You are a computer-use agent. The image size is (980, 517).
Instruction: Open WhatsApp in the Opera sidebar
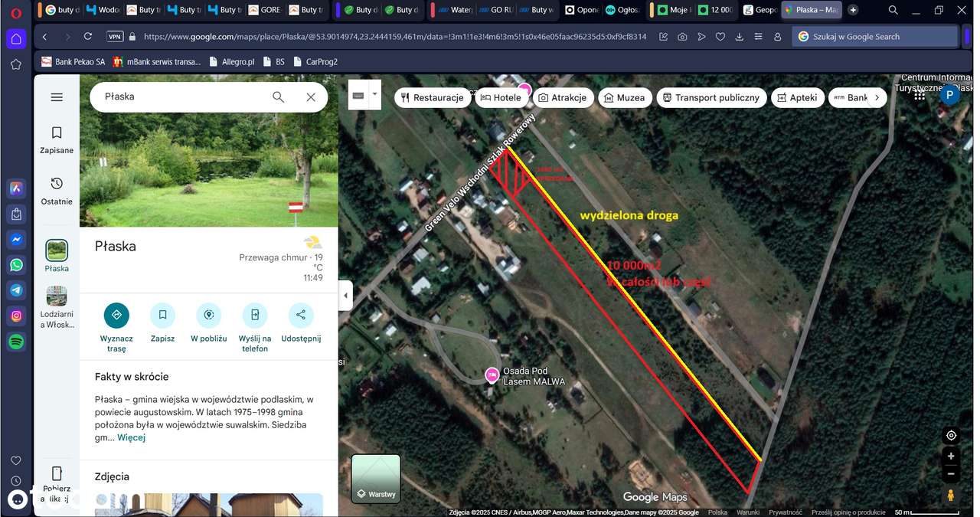point(16,265)
